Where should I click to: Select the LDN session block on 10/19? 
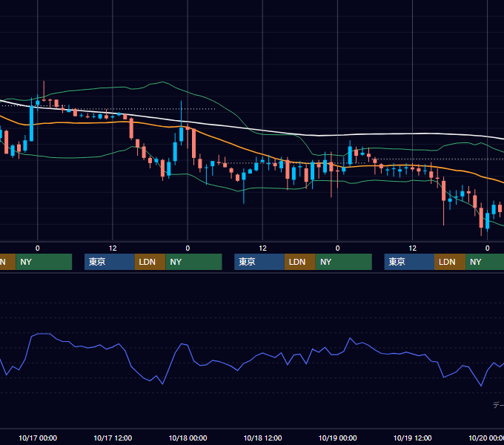click(450, 262)
